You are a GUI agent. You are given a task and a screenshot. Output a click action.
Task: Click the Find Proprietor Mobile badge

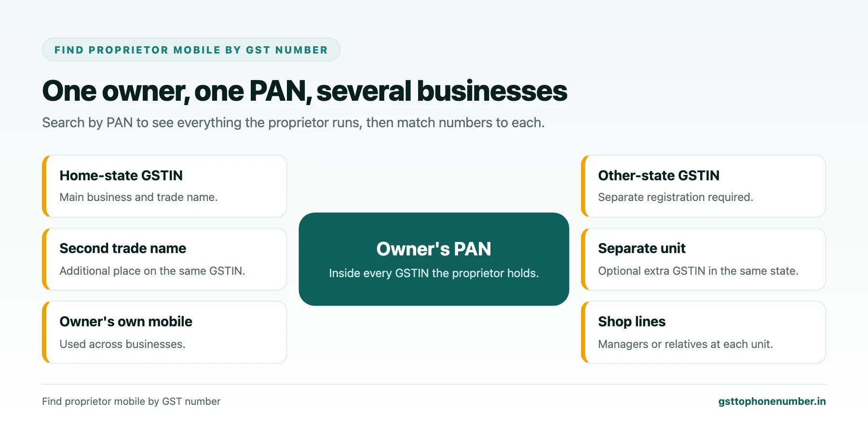(x=191, y=50)
